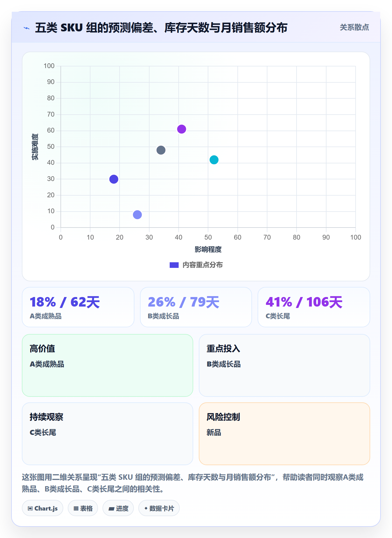This screenshot has height=538, width=392.
Task: Select the gray scatter data point
Action: tap(161, 150)
